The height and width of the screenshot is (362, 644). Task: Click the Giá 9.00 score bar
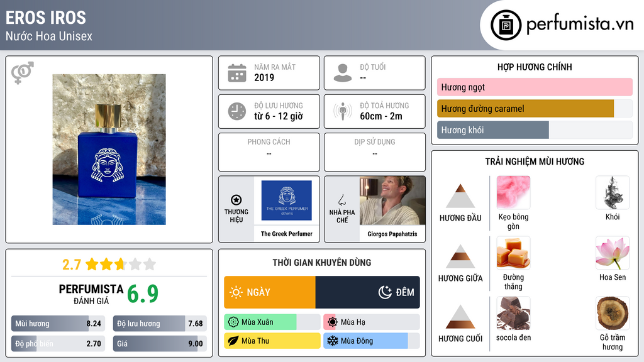(x=160, y=344)
